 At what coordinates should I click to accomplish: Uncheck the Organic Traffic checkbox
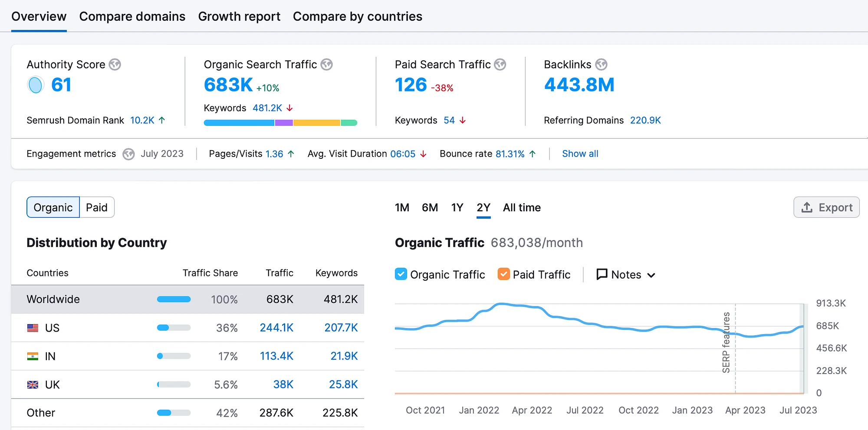coord(401,274)
